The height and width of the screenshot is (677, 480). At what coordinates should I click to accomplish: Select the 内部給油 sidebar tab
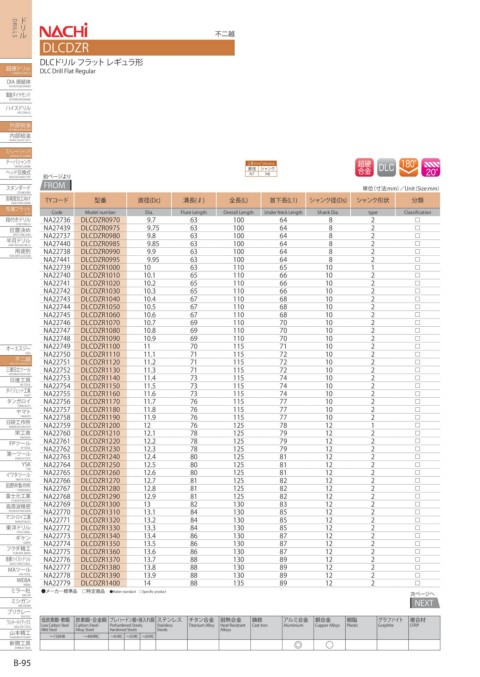pyautogui.click(x=16, y=136)
